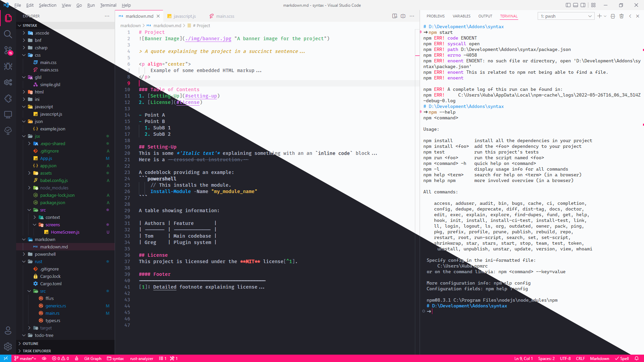644x362 pixels.
Task: Kill the pwsh terminal with trash icon
Action: coord(622,16)
